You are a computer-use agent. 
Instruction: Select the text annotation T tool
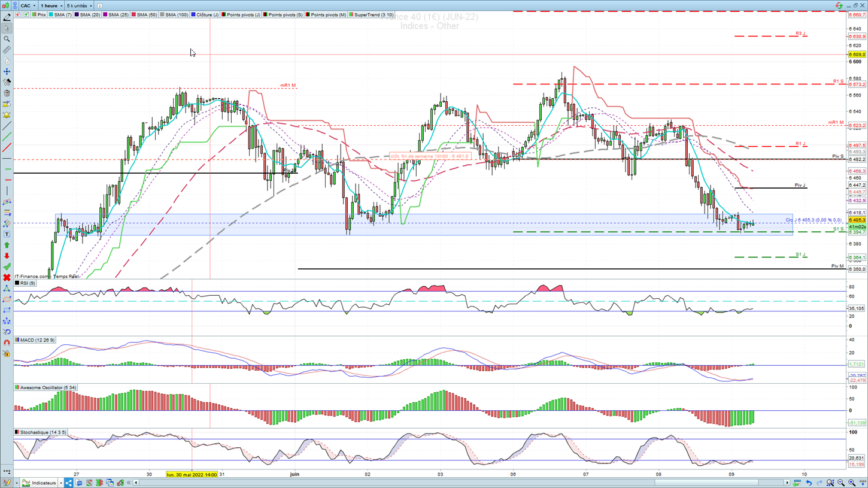click(7, 234)
